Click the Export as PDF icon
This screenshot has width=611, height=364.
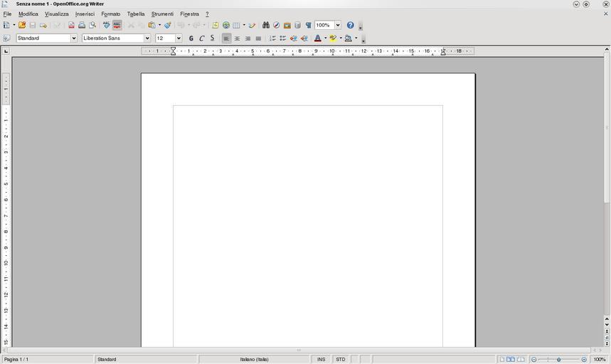pos(71,25)
